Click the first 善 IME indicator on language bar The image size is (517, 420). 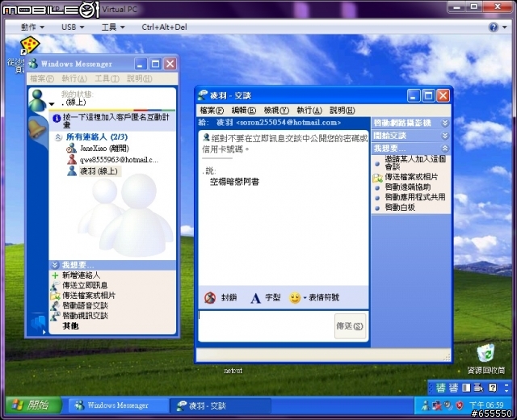pos(441,388)
